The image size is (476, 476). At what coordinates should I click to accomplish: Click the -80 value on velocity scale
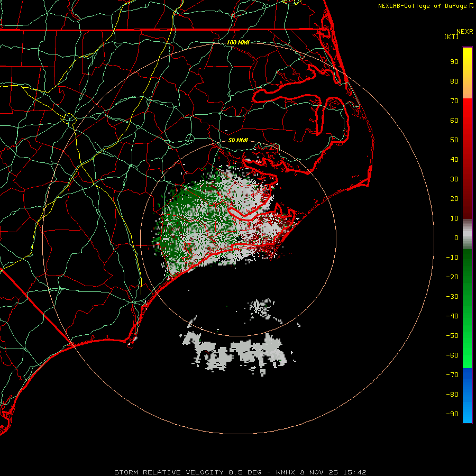tap(452, 395)
